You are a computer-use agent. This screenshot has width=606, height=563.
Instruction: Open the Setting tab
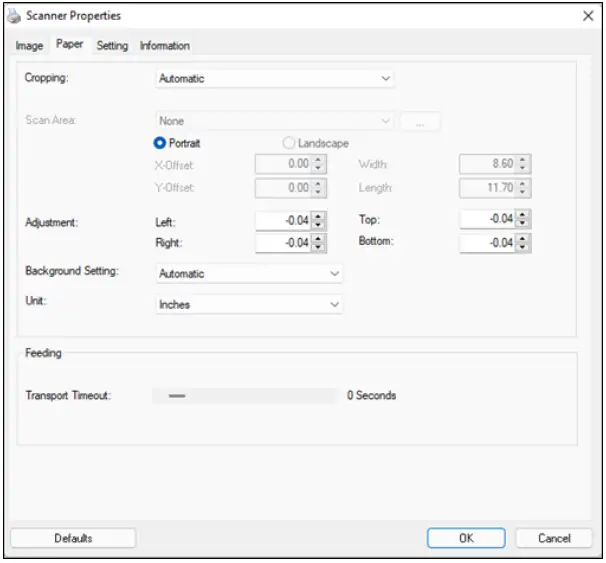[x=112, y=46]
